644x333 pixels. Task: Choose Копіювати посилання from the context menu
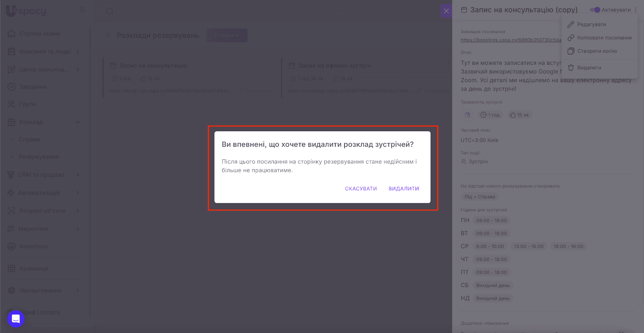(599, 38)
